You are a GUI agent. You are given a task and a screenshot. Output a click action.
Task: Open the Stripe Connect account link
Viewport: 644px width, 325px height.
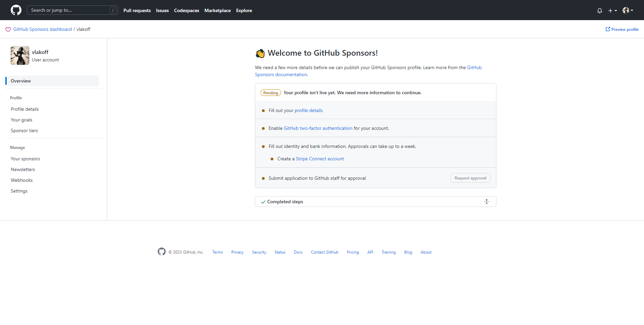[x=319, y=159]
